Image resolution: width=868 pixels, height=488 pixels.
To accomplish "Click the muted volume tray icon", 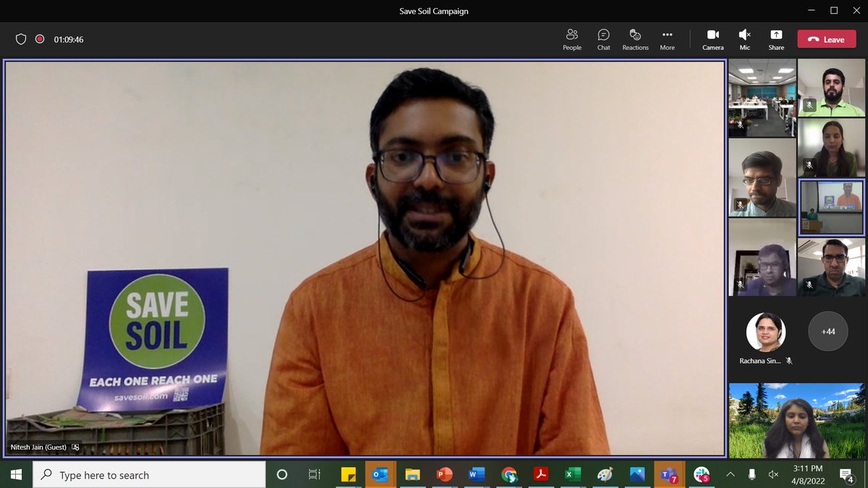I will pos(773,474).
